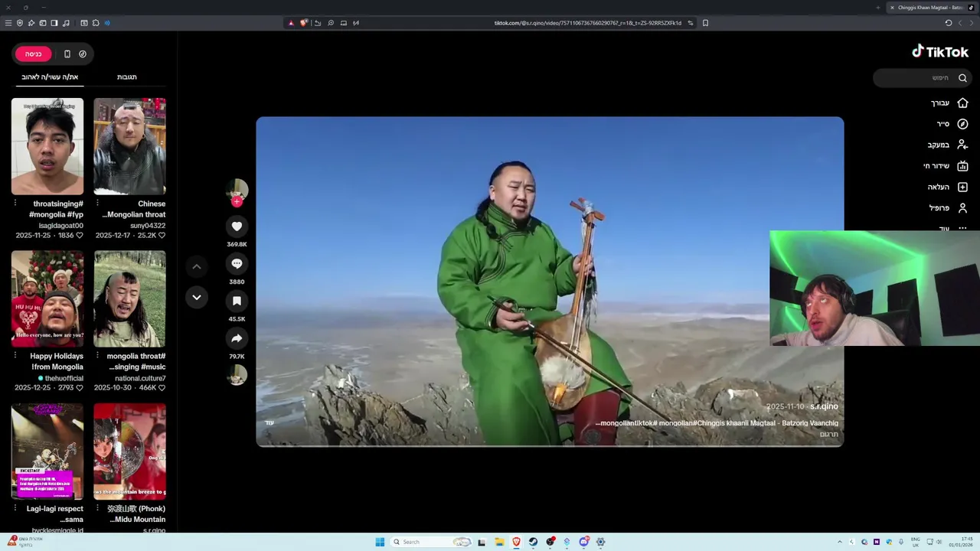Bookmark the video with the save icon
The height and width of the screenshot is (551, 980).
[x=237, y=301]
